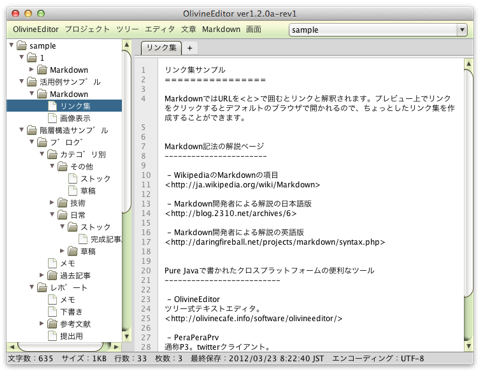The width and height of the screenshot is (480, 371).
Task: Expand the 過去記事 folder
Action: pos(42,275)
